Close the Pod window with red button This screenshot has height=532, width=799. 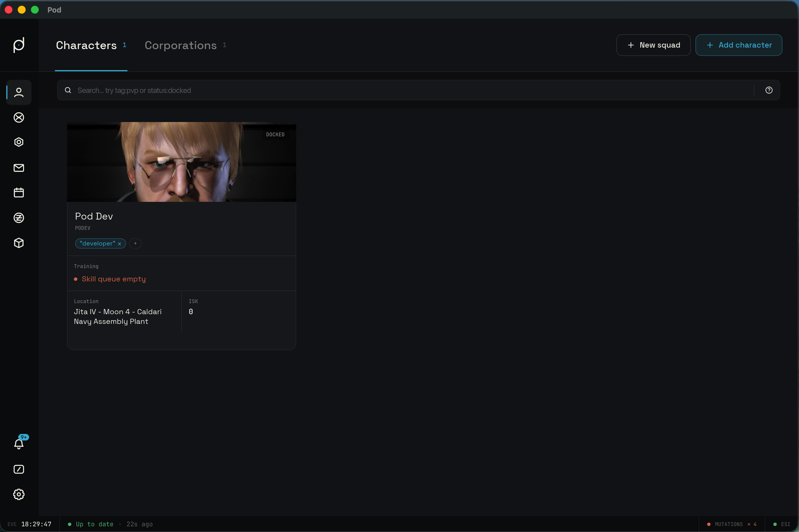(9, 10)
